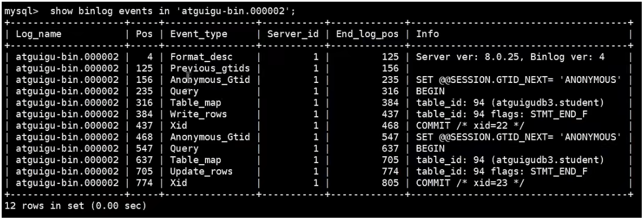This screenshot has width=644, height=220.
Task: Click the Format_desc event type cell
Action: [x=198, y=57]
